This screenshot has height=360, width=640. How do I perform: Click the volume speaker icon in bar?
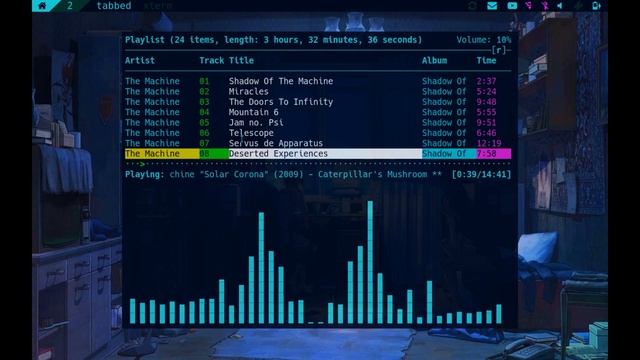pyautogui.click(x=560, y=6)
